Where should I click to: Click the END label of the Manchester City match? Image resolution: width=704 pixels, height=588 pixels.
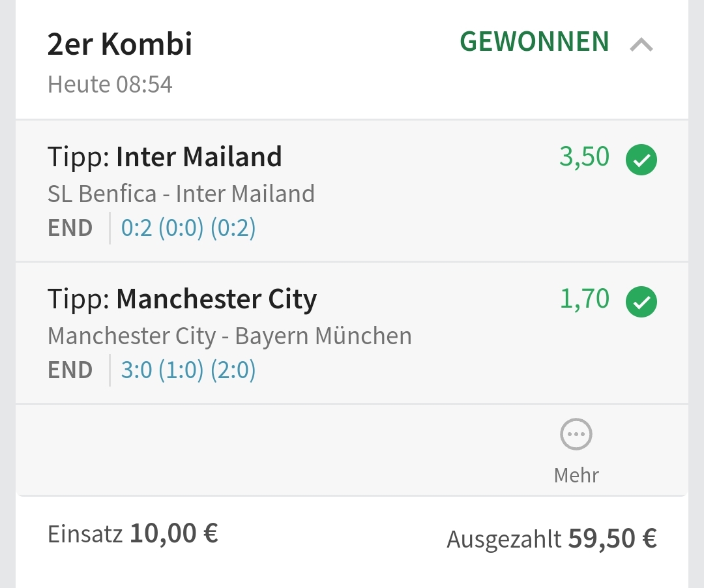pyautogui.click(x=70, y=370)
